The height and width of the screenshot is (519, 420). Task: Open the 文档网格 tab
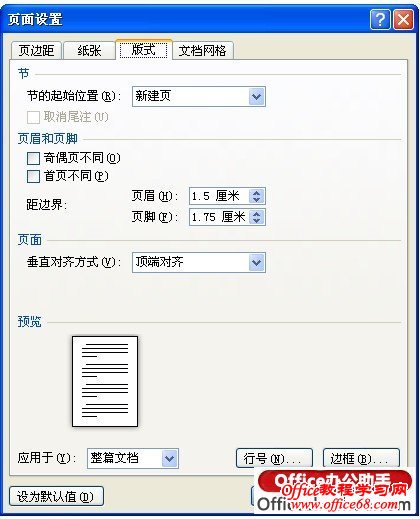(203, 51)
